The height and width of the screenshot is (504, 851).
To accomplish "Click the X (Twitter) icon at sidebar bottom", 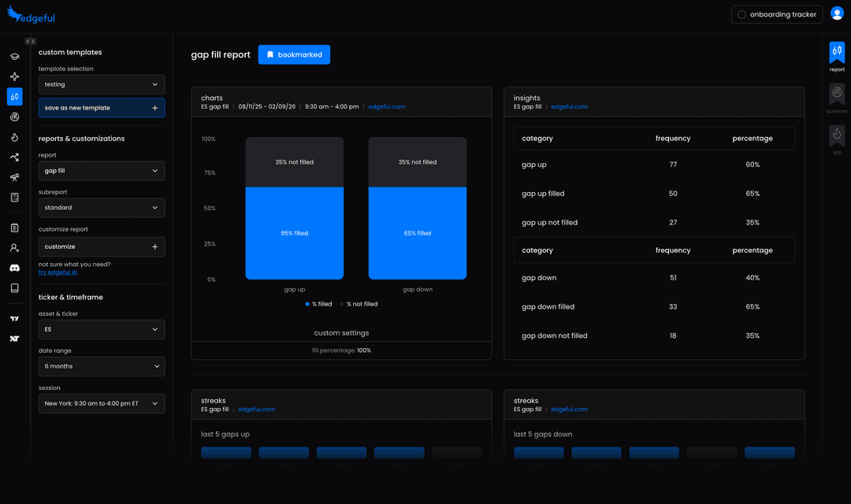I will point(14,339).
